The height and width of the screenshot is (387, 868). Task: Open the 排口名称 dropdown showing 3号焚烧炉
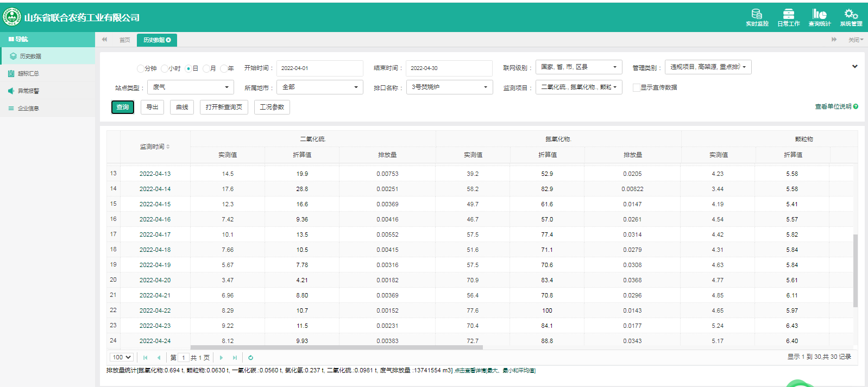pos(449,87)
